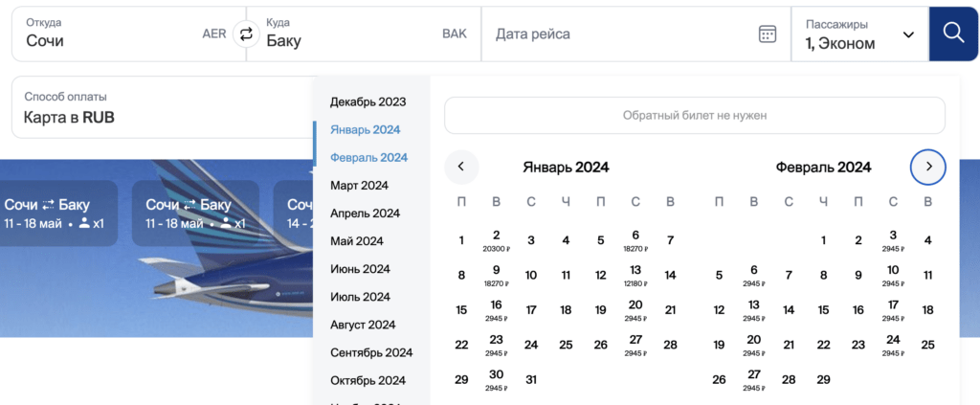
Task: Select February 13 date
Action: coord(754,310)
